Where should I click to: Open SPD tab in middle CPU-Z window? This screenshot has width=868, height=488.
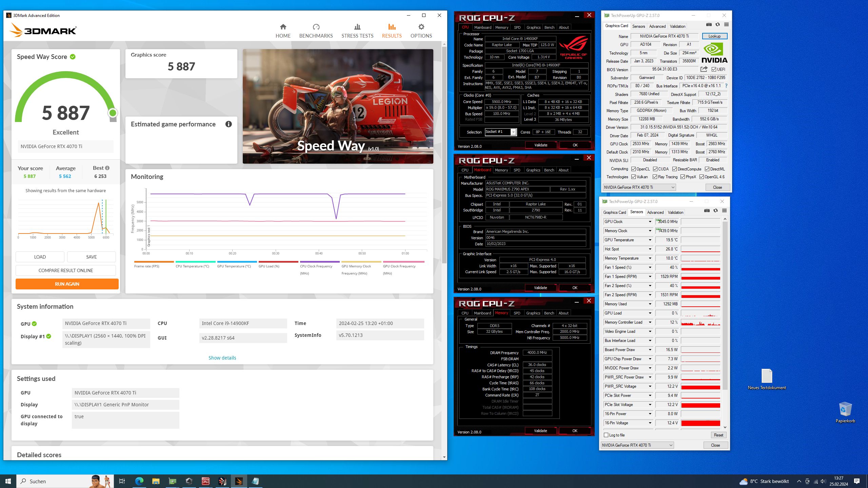point(517,170)
